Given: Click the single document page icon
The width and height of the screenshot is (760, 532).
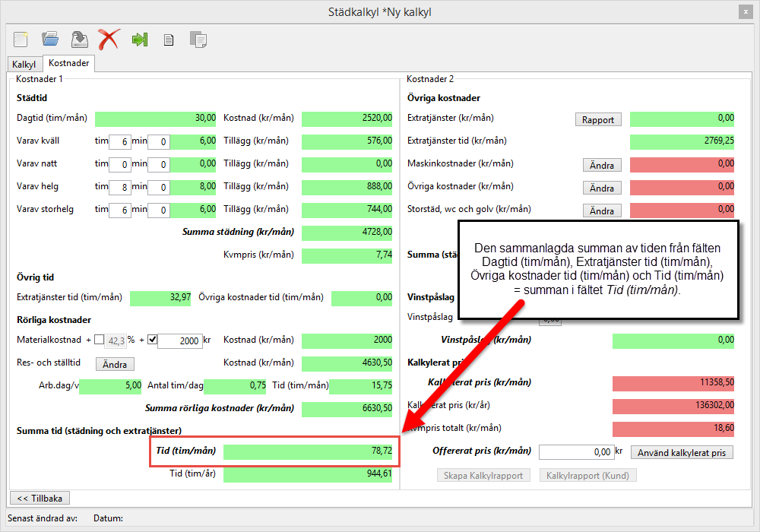Looking at the screenshot, I should point(169,40).
